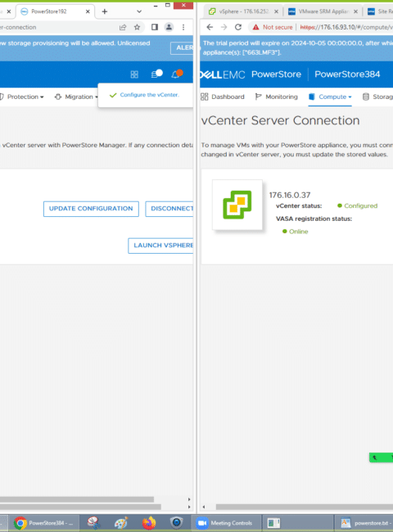The image size is (393, 532).
Task: Open Zoom Meeting Controls in taskbar
Action: coord(227,523)
